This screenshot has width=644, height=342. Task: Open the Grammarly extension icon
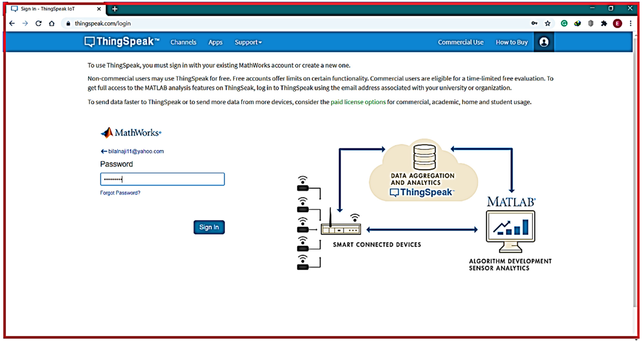point(564,23)
